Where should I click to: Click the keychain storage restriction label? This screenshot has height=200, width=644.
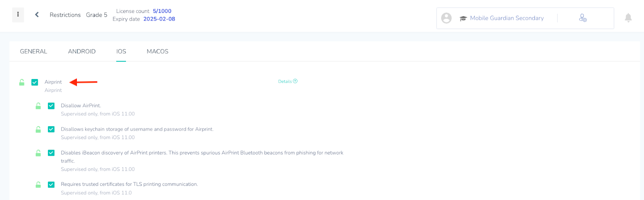(x=137, y=129)
